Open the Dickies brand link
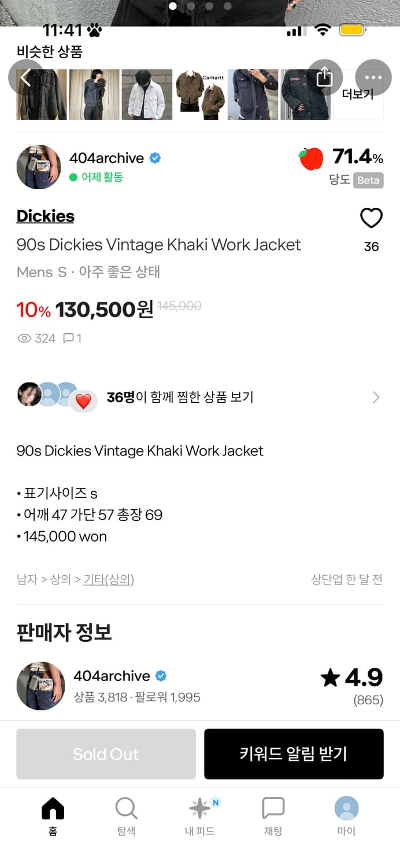400x868 pixels. click(45, 216)
